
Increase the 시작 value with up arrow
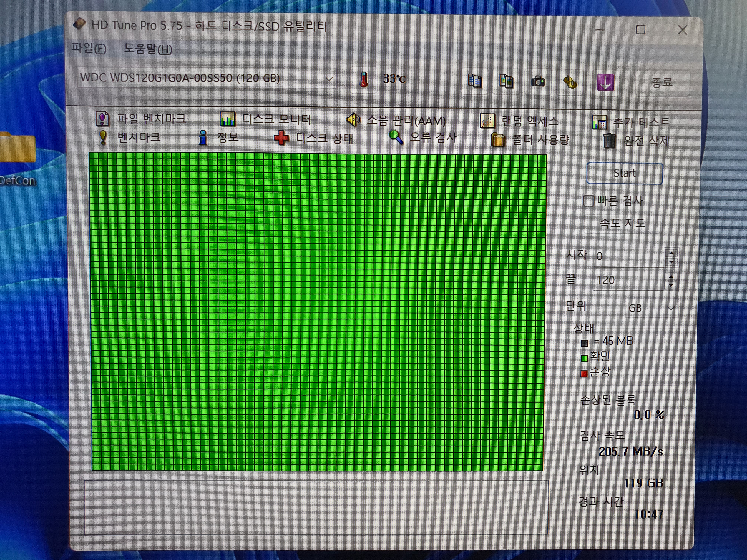pos(671,253)
